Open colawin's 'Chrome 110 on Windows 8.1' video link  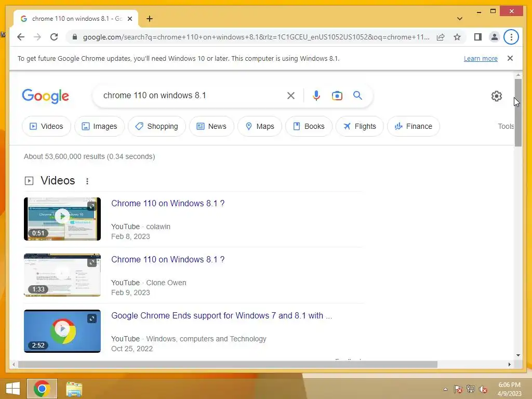pos(168,203)
